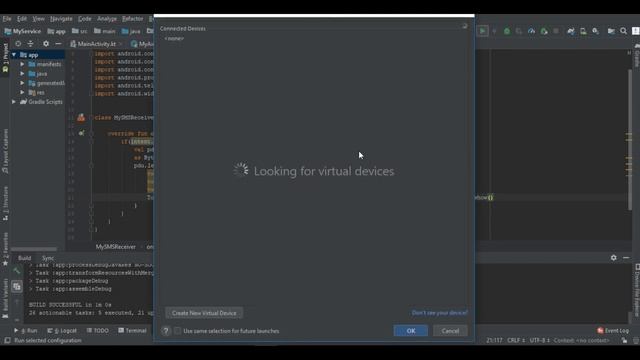Open the Refactor menu
Image resolution: width=640 pixels, height=360 pixels.
(x=133, y=19)
